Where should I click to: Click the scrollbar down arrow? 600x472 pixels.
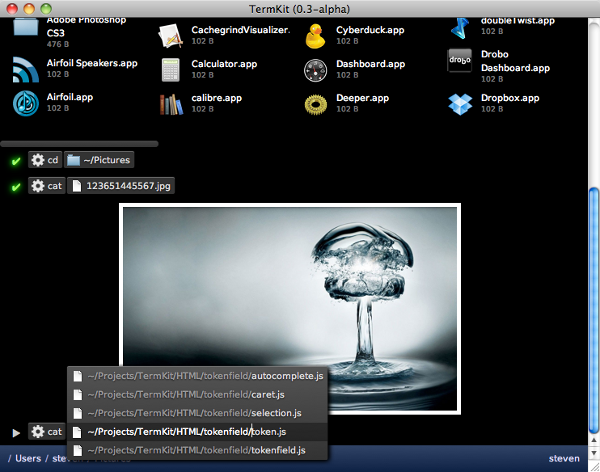coord(594,453)
